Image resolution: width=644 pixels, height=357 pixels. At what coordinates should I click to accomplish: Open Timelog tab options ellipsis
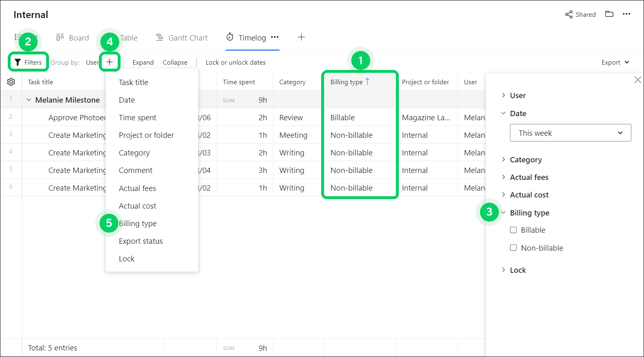click(x=275, y=37)
